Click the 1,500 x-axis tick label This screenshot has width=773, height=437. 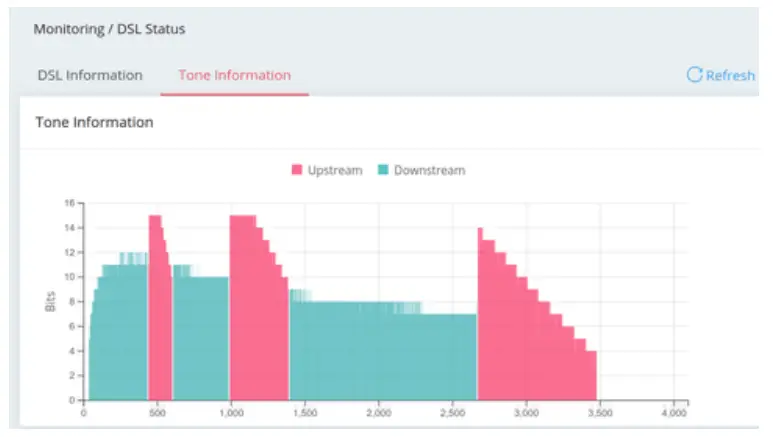(305, 413)
